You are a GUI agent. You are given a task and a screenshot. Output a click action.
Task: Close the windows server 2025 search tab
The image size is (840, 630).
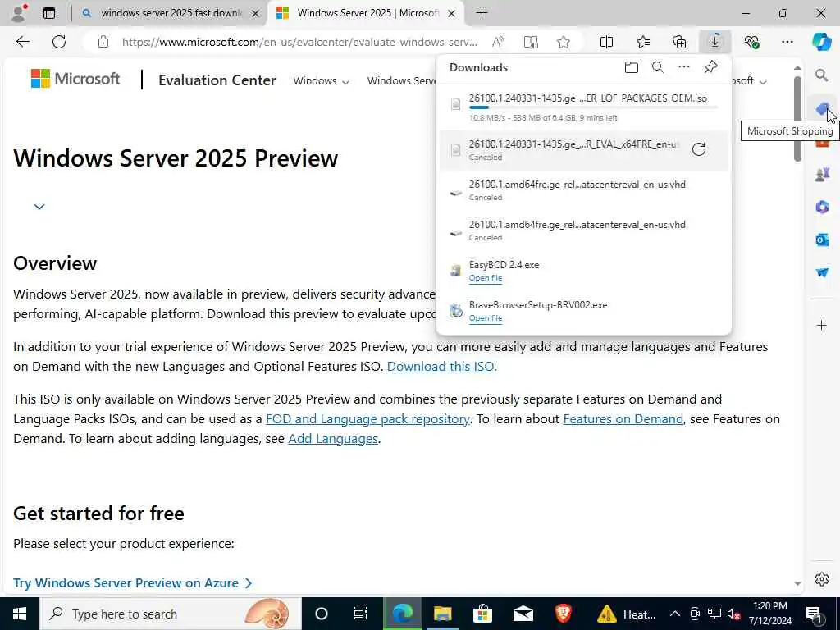pos(256,13)
